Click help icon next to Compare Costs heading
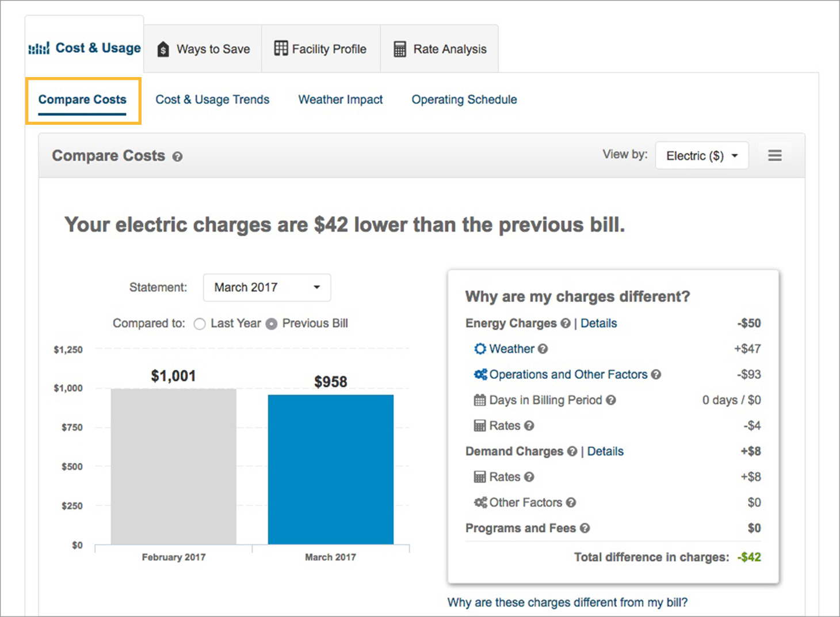The image size is (840, 617). pos(177,156)
